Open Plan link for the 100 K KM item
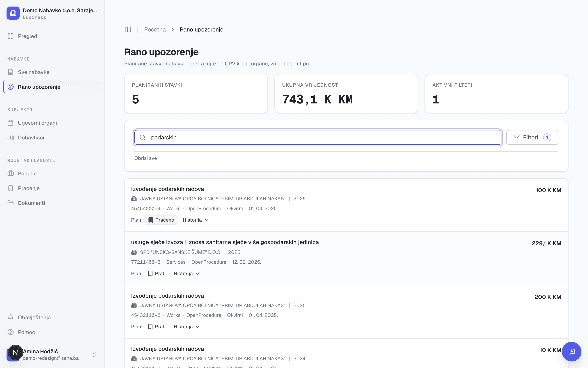Image resolution: width=588 pixels, height=368 pixels. click(136, 220)
